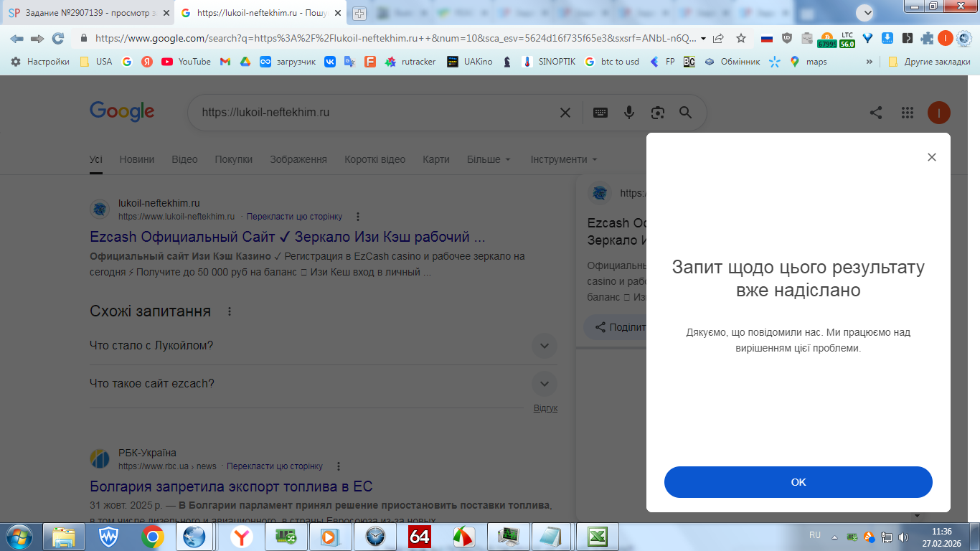Expand the Більше dropdown
Screen dimensions: 980x551
click(489, 159)
